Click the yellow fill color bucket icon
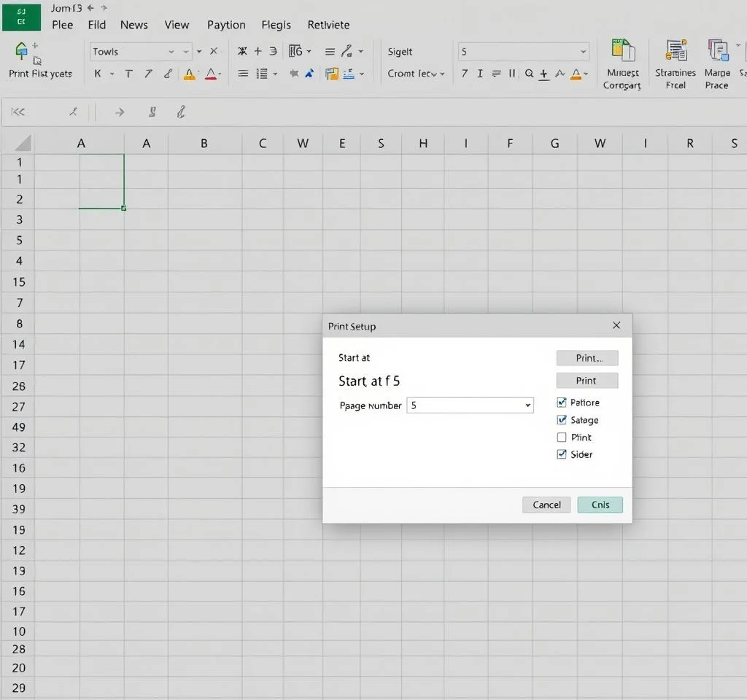Screen dimensions: 747x700 190,74
